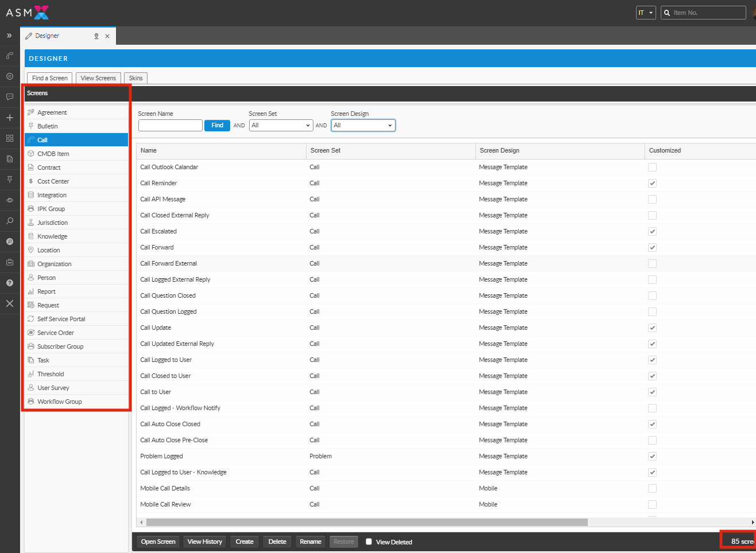Open the grid dashboard icon in sidebar

pos(10,138)
